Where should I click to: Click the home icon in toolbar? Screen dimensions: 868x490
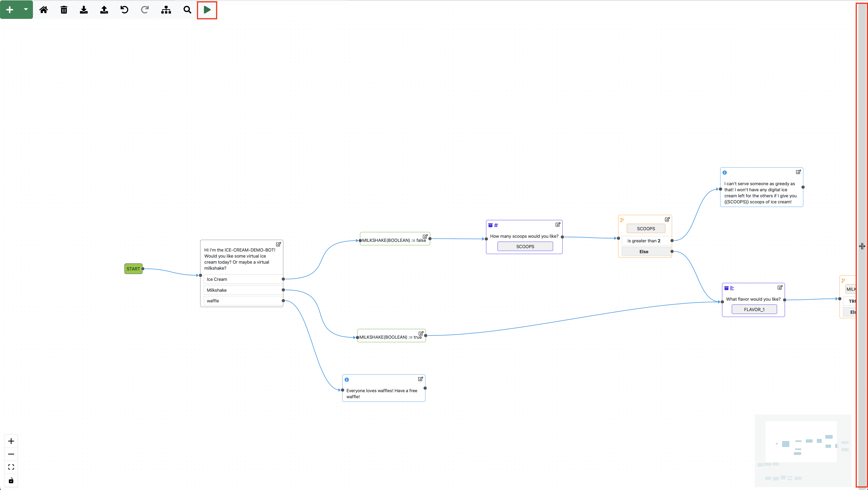43,10
